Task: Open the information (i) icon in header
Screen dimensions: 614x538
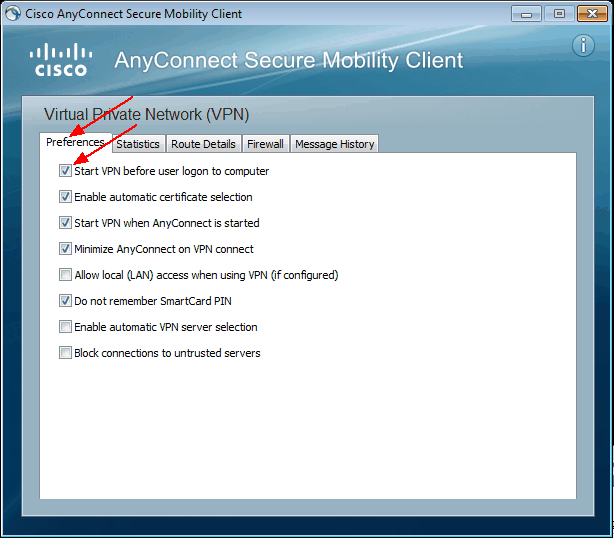Action: click(x=583, y=45)
